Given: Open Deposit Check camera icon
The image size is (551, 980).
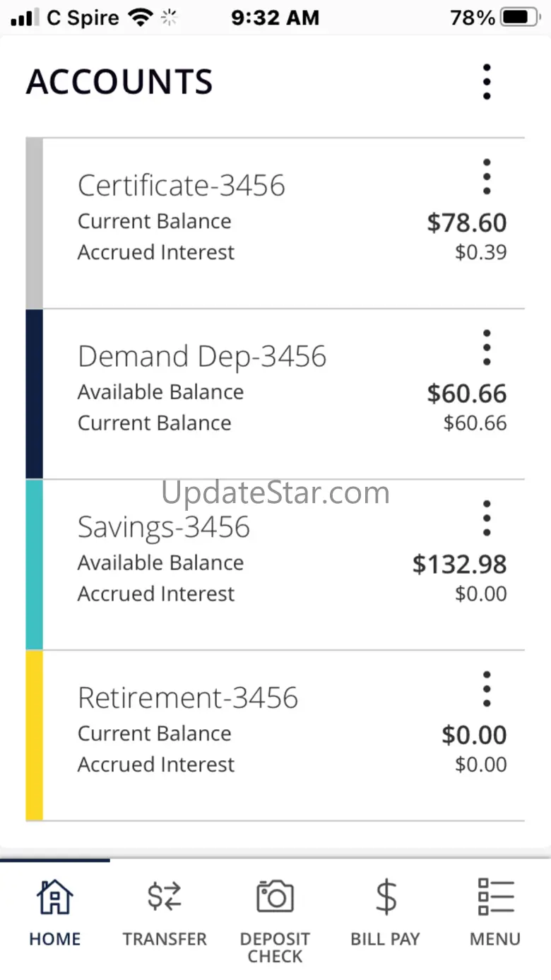Looking at the screenshot, I should coord(275,897).
